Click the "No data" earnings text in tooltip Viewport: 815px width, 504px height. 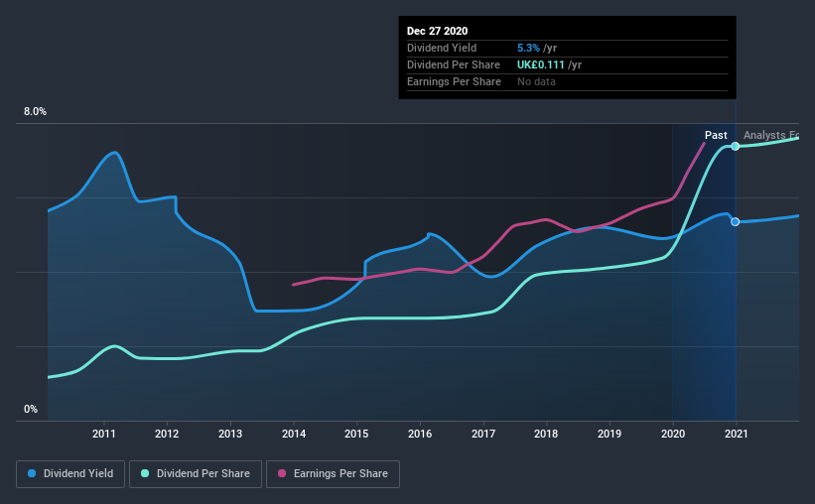[x=536, y=81]
